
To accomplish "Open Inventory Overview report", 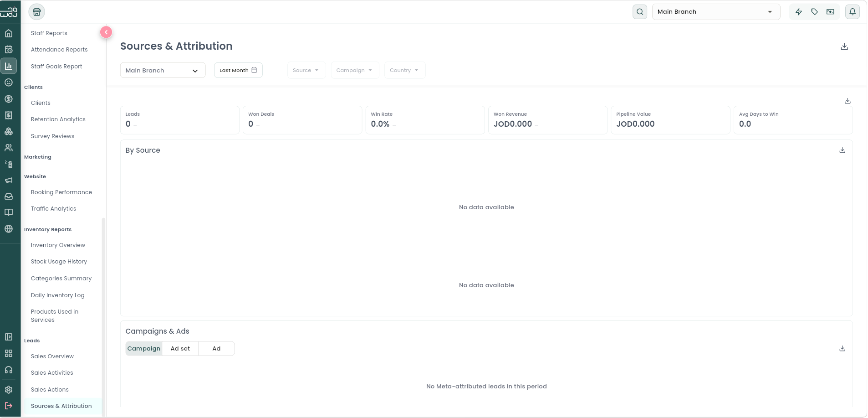I will click(58, 245).
